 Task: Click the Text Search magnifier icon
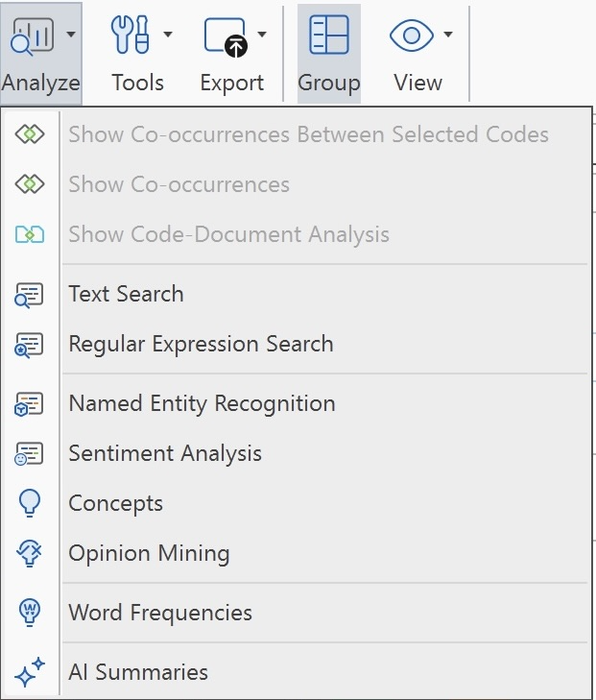30,295
